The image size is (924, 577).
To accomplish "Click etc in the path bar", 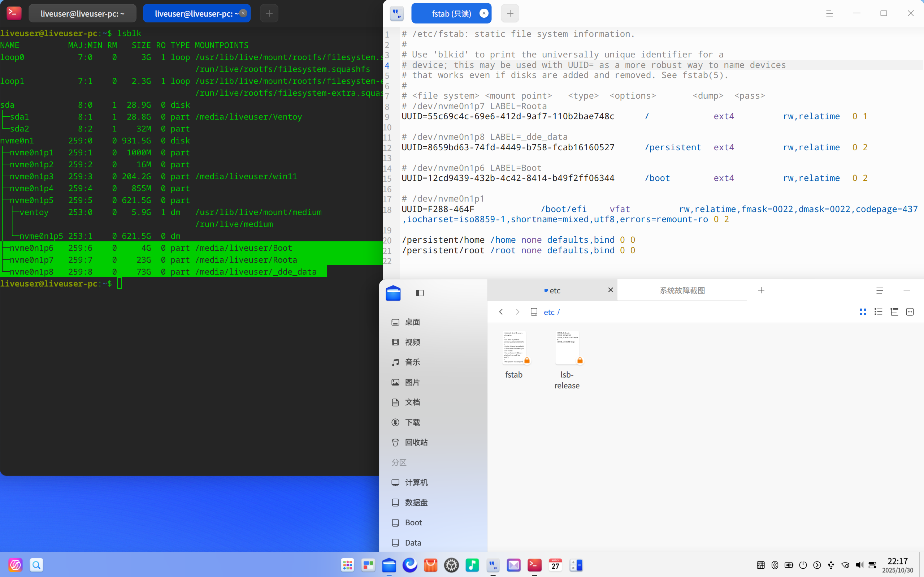I will pyautogui.click(x=549, y=312).
